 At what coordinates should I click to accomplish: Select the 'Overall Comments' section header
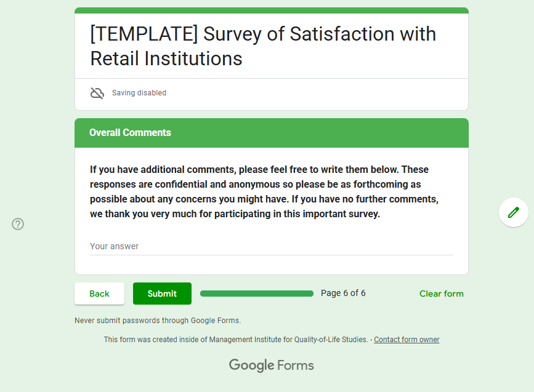pos(130,133)
